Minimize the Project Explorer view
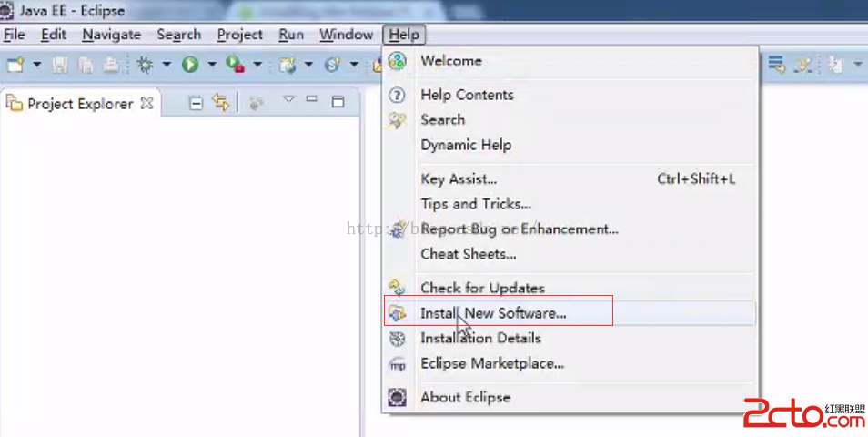Image resolution: width=868 pixels, height=437 pixels. click(x=312, y=100)
